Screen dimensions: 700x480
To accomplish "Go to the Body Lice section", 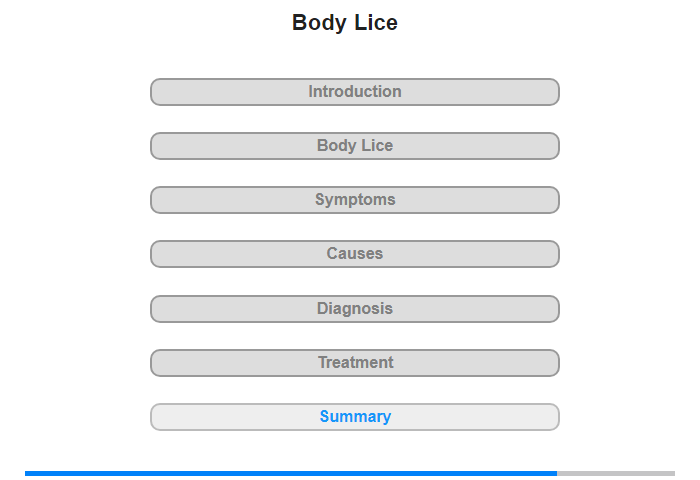I will 355,146.
